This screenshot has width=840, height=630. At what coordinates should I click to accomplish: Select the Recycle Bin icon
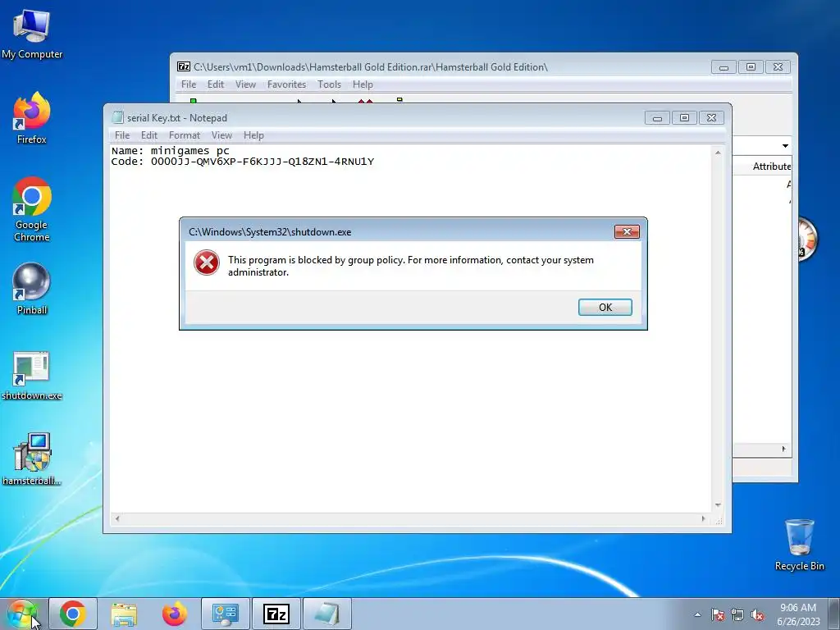click(799, 545)
